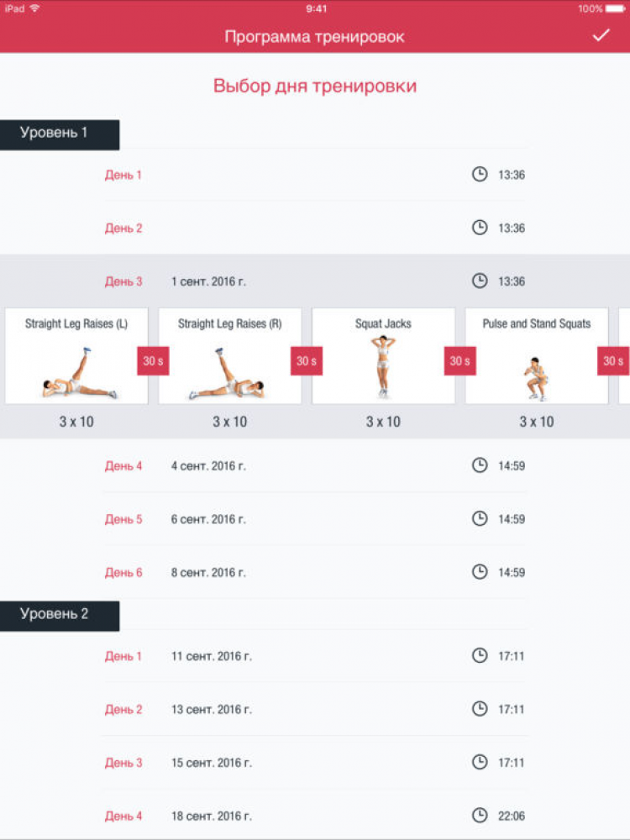This screenshot has width=630, height=840.
Task: Open the Pulse and Stand Squats card
Action: 536,356
